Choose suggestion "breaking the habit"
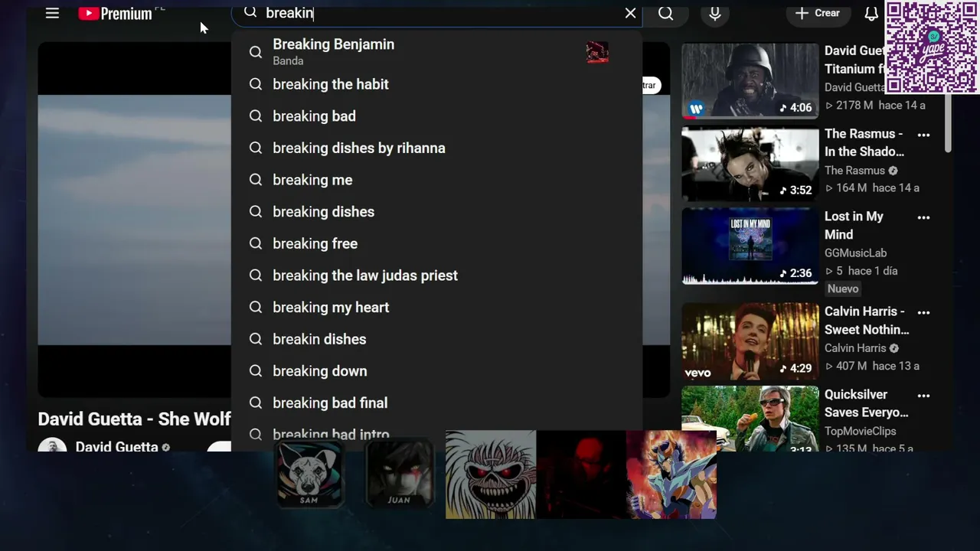The image size is (980, 551). click(x=436, y=84)
